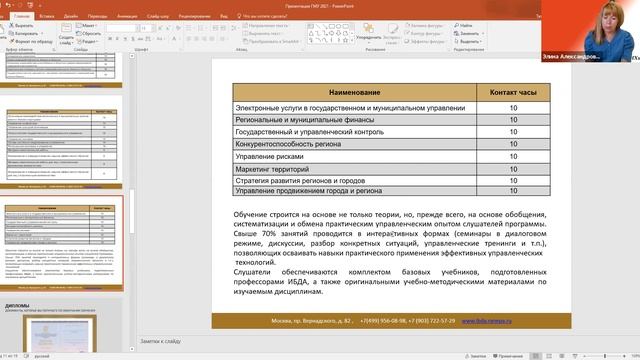Viewport: 640px width, 360px height.
Task: Adjust the zoom slider handle in status bar
Action: click(x=605, y=356)
